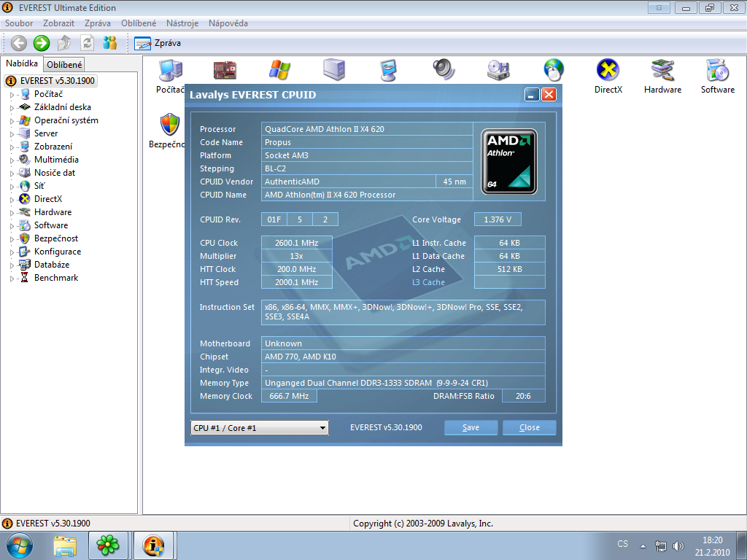The width and height of the screenshot is (747, 560).
Task: Open the CPU #1 / Core #1 dropdown
Action: (259, 427)
